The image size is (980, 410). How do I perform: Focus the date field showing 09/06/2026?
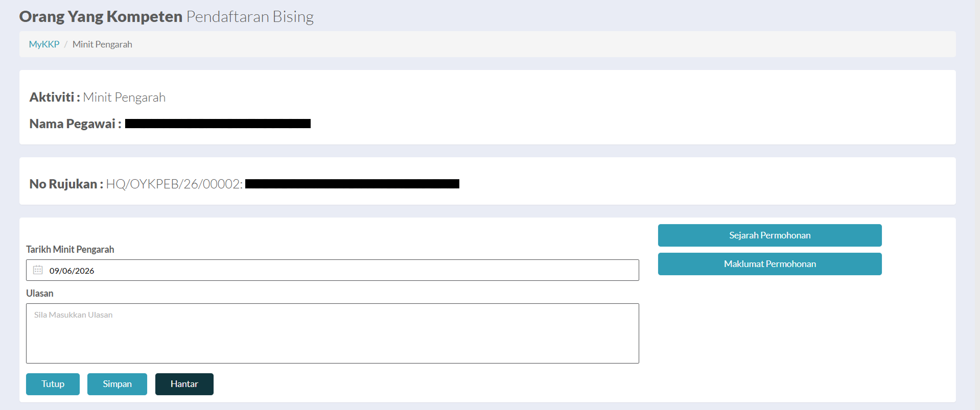point(332,270)
